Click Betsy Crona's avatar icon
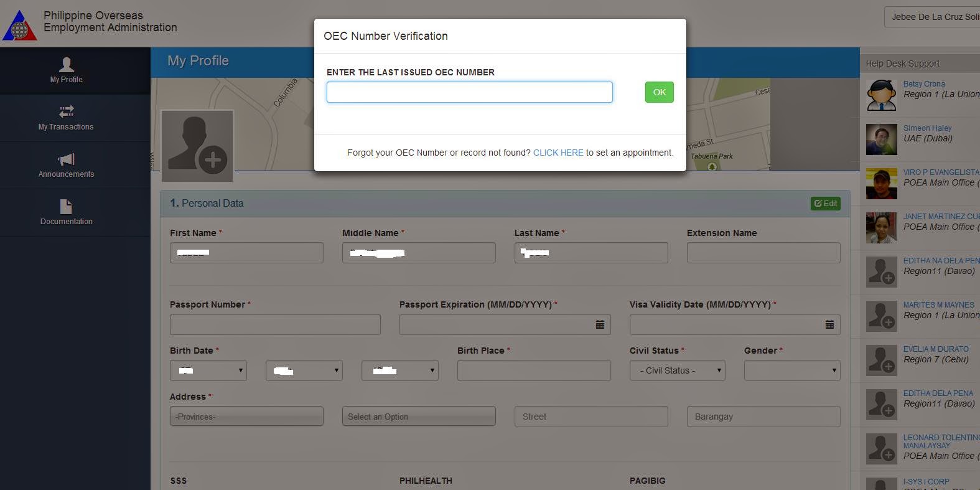The image size is (980, 490). (x=882, y=95)
